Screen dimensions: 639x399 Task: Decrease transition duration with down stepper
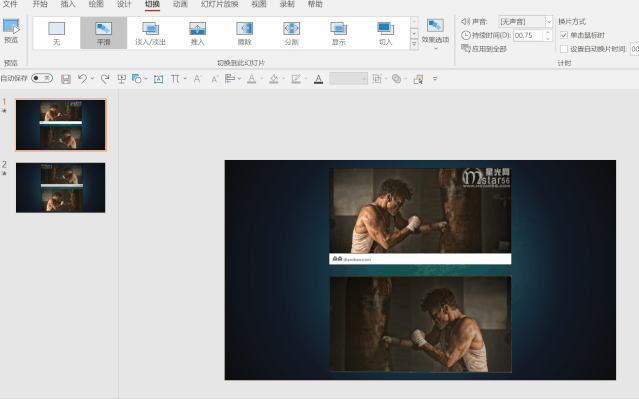[x=548, y=38]
